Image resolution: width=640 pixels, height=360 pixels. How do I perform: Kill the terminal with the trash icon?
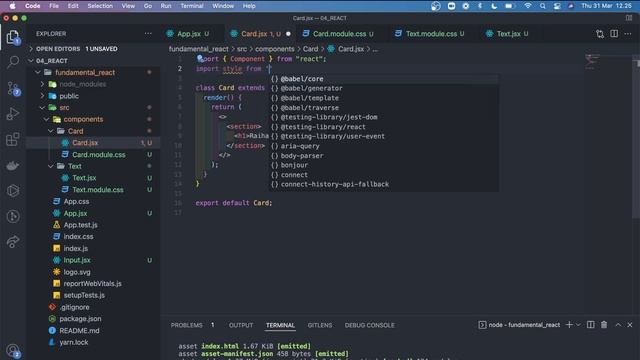coord(604,325)
